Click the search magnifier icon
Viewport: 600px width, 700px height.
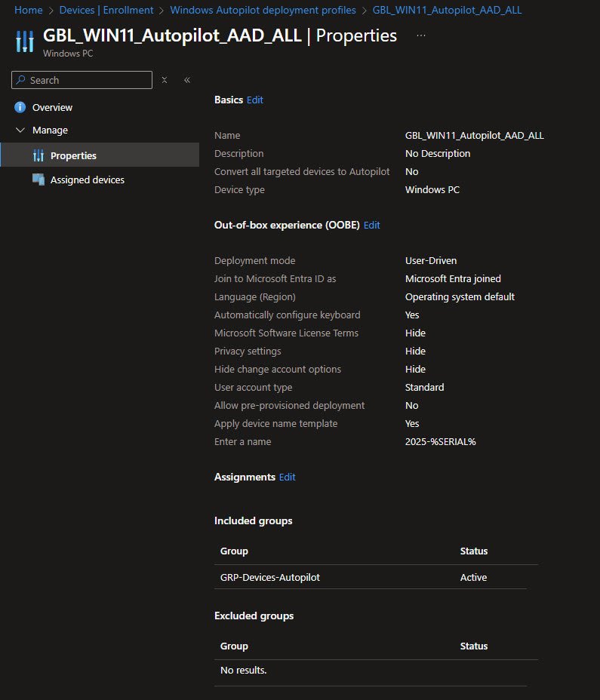(21, 80)
